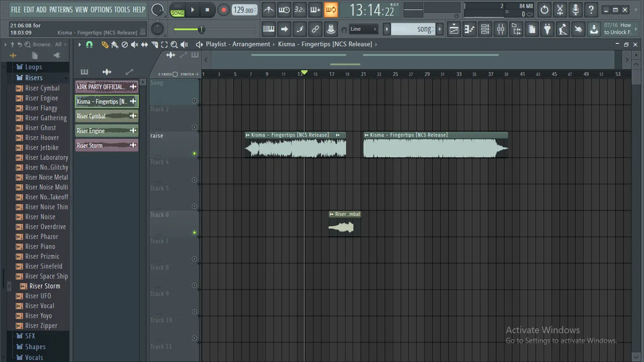Expand the Vocals folder

tap(34, 357)
